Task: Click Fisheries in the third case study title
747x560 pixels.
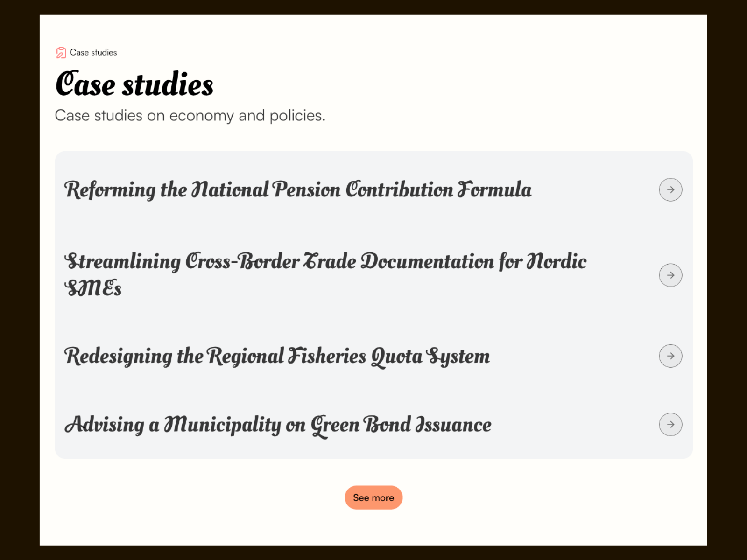Action: 327,356
